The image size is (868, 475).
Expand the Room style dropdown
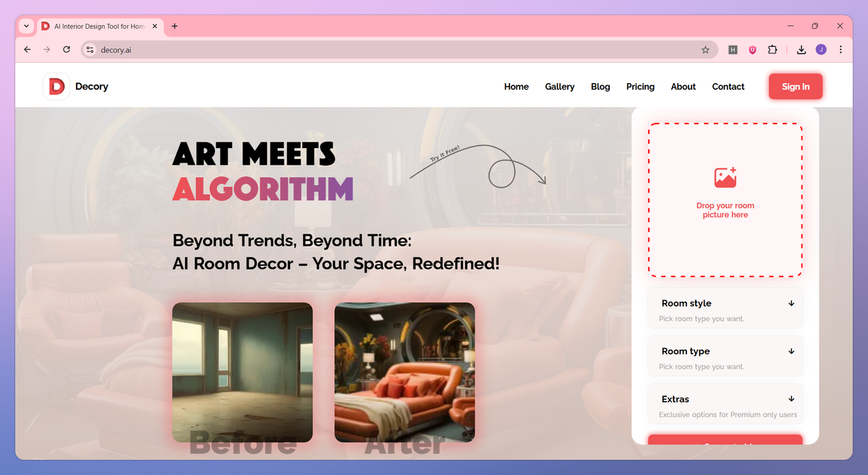pyautogui.click(x=726, y=309)
